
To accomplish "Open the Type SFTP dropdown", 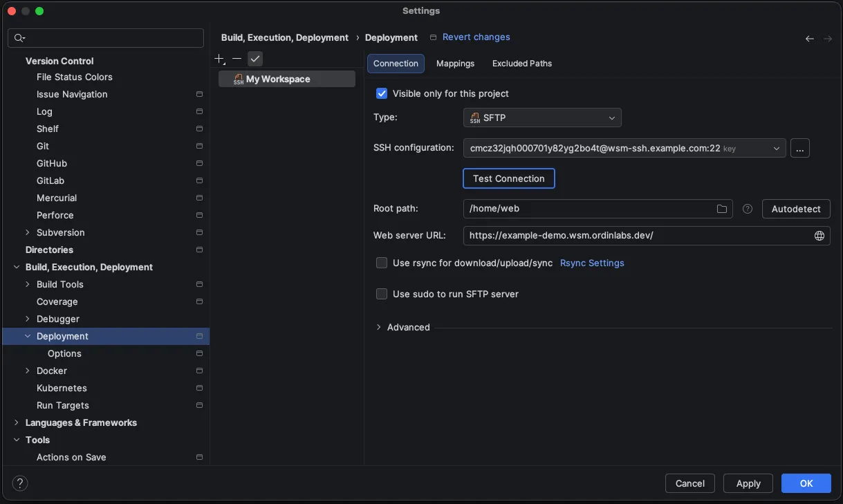I will 542,118.
